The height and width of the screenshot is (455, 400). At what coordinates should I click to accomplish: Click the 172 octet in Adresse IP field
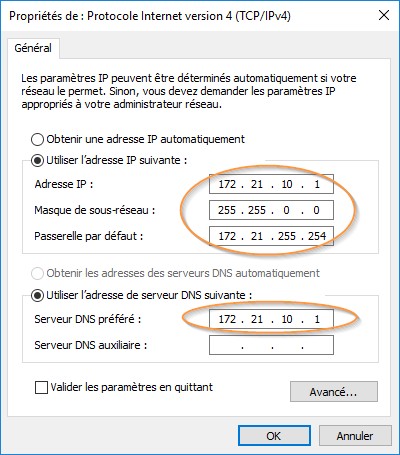pyautogui.click(x=227, y=184)
